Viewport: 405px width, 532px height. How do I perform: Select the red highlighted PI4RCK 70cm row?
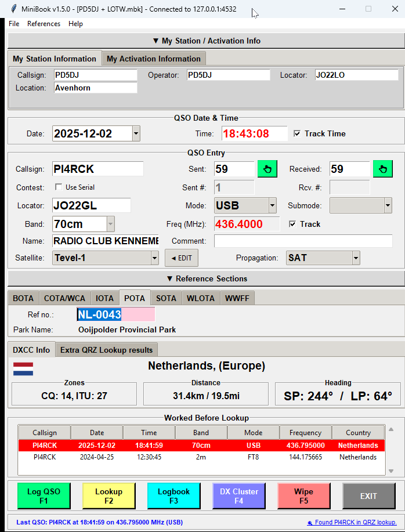point(201,446)
